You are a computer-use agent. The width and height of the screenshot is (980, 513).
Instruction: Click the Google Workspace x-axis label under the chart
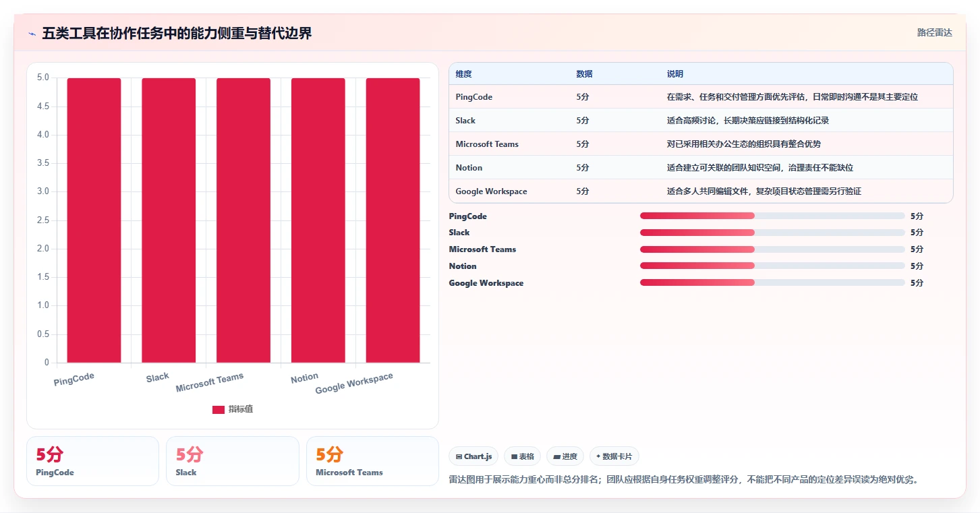[x=354, y=384]
